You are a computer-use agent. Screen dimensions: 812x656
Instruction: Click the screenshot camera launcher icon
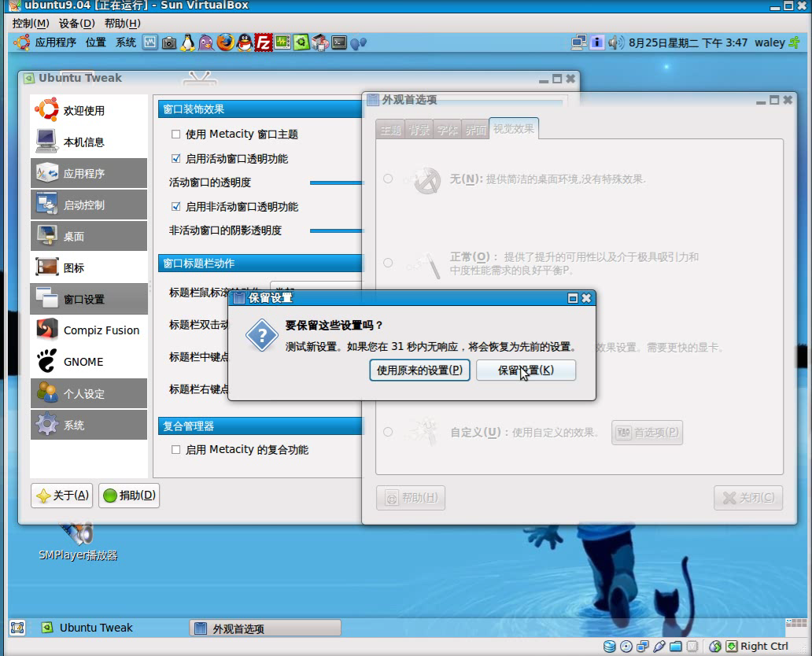(x=169, y=43)
